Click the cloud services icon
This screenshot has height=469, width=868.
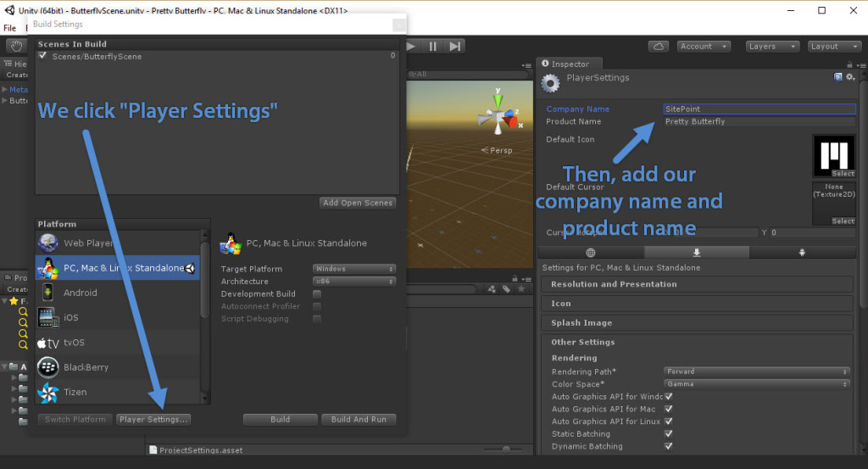tap(659, 47)
